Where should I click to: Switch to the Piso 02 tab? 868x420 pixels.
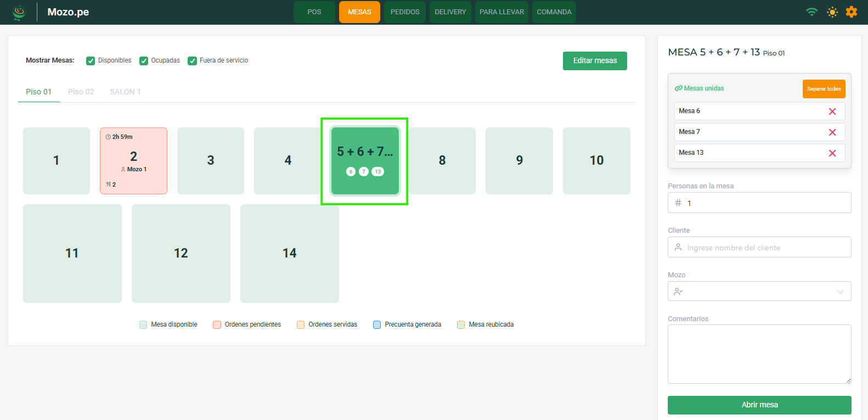click(x=81, y=92)
